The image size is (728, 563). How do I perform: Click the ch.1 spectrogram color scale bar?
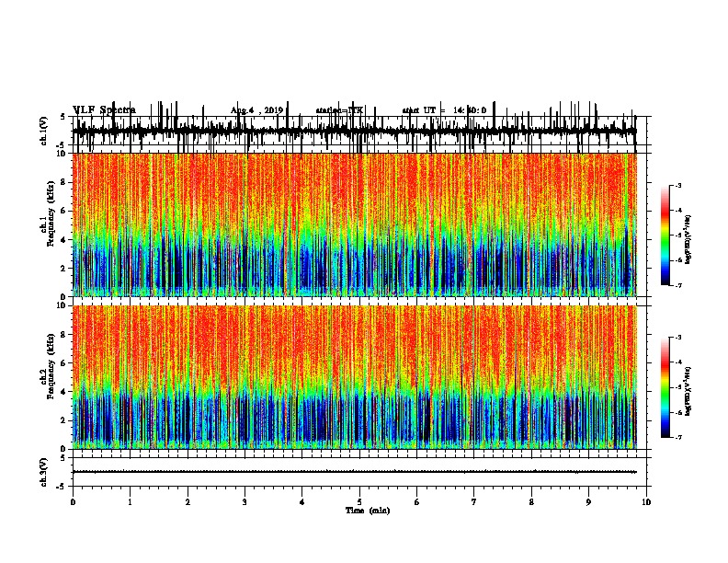[665, 236]
